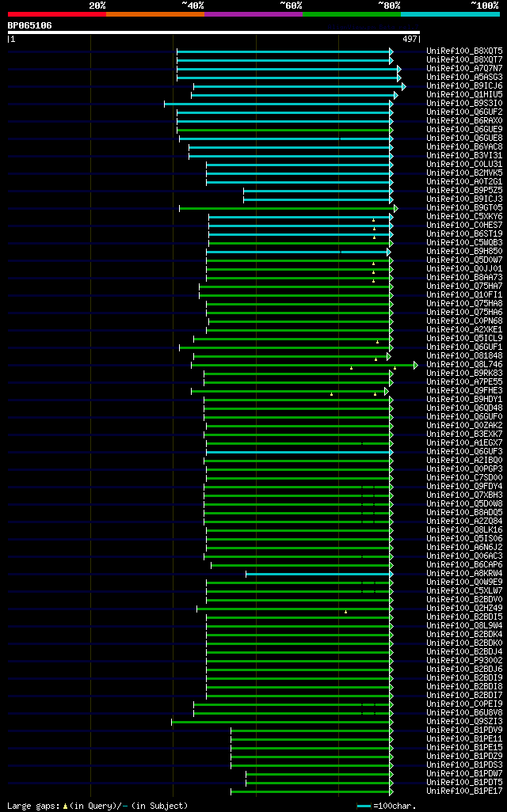The image size is (507, 812).
Task: Click the UniRef100_A1EGX7 label
Action: 464,442
